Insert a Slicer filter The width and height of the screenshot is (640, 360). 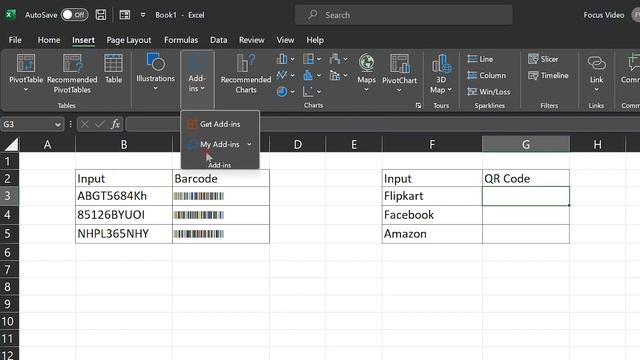click(543, 59)
